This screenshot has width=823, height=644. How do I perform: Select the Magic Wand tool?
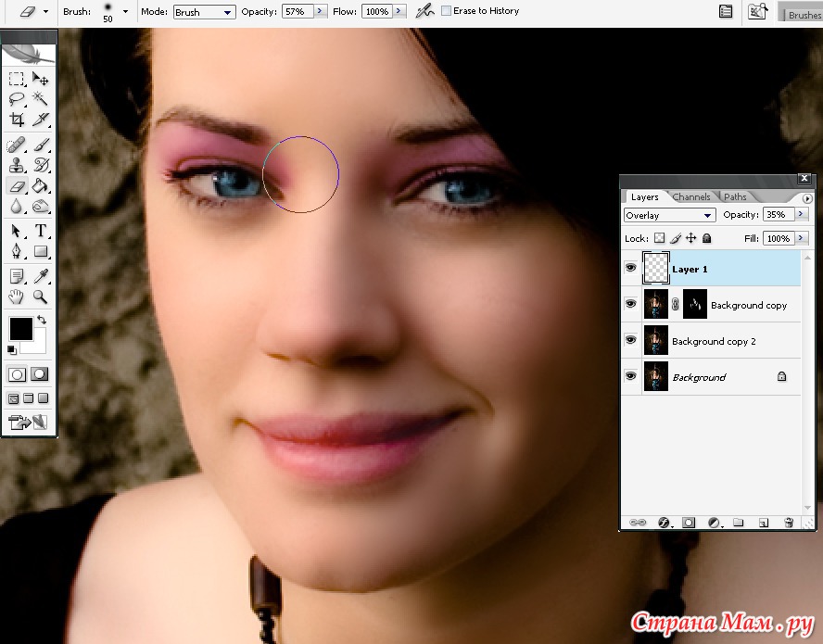click(x=41, y=99)
